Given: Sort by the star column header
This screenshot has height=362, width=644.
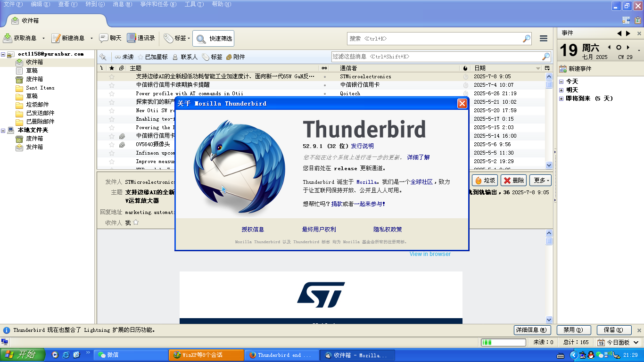Looking at the screenshot, I should (x=112, y=68).
